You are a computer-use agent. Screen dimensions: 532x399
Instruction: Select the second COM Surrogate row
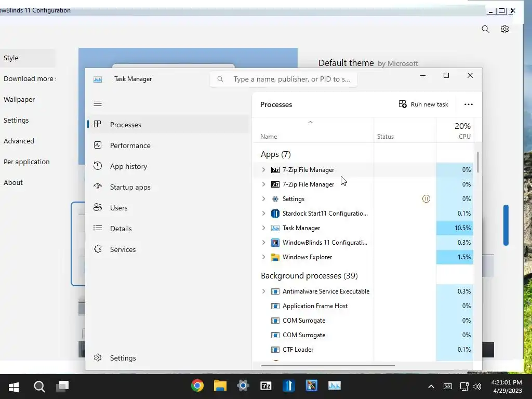363,335
